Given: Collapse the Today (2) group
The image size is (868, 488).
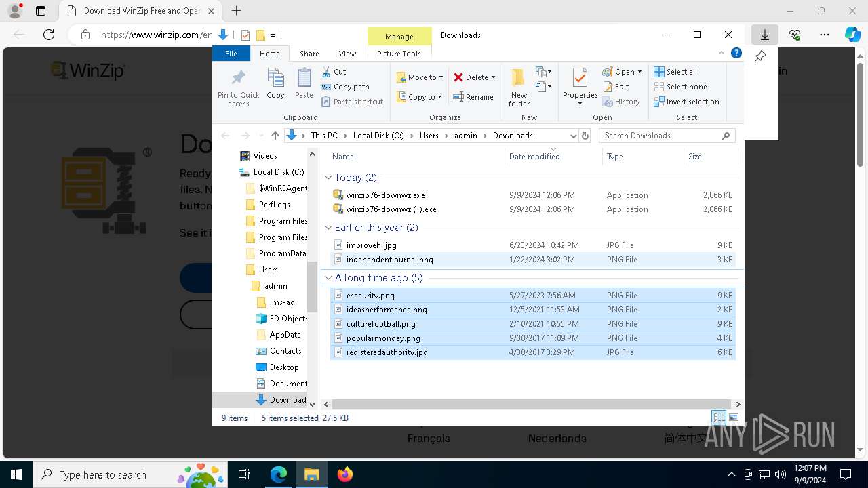Looking at the screenshot, I should [x=329, y=178].
